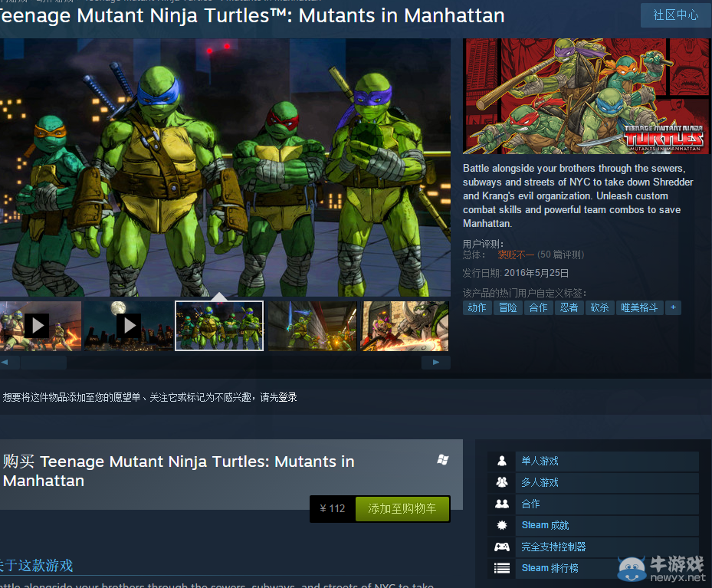Click the co-op two-person icon
The height and width of the screenshot is (588, 712).
[x=502, y=504]
